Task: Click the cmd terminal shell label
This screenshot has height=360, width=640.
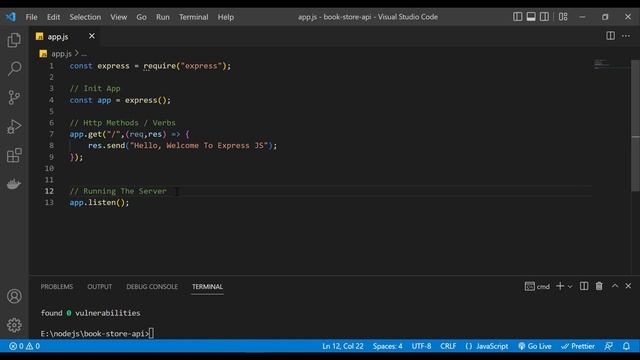Action: tap(537, 287)
